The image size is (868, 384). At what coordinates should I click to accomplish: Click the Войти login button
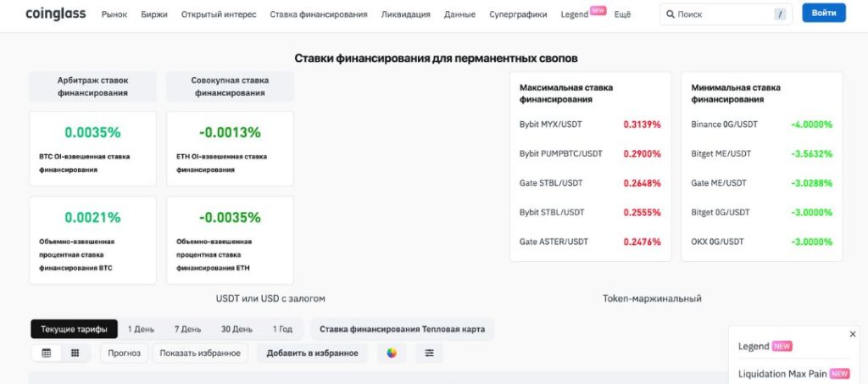click(x=824, y=14)
